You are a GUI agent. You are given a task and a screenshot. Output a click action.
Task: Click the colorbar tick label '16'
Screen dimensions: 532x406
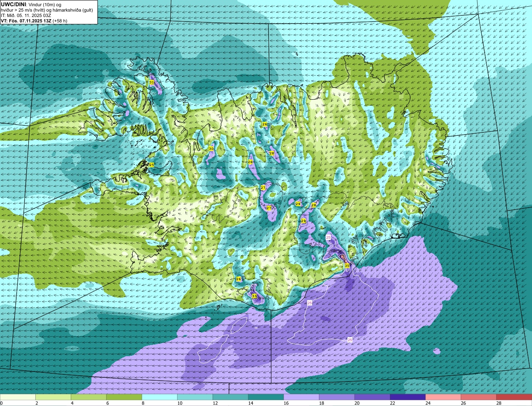click(286, 403)
